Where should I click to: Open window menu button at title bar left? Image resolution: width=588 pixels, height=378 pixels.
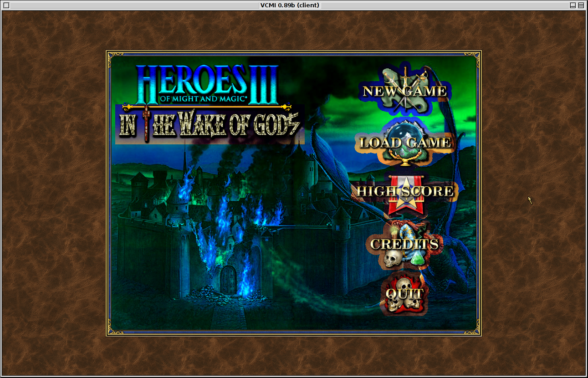(5, 5)
